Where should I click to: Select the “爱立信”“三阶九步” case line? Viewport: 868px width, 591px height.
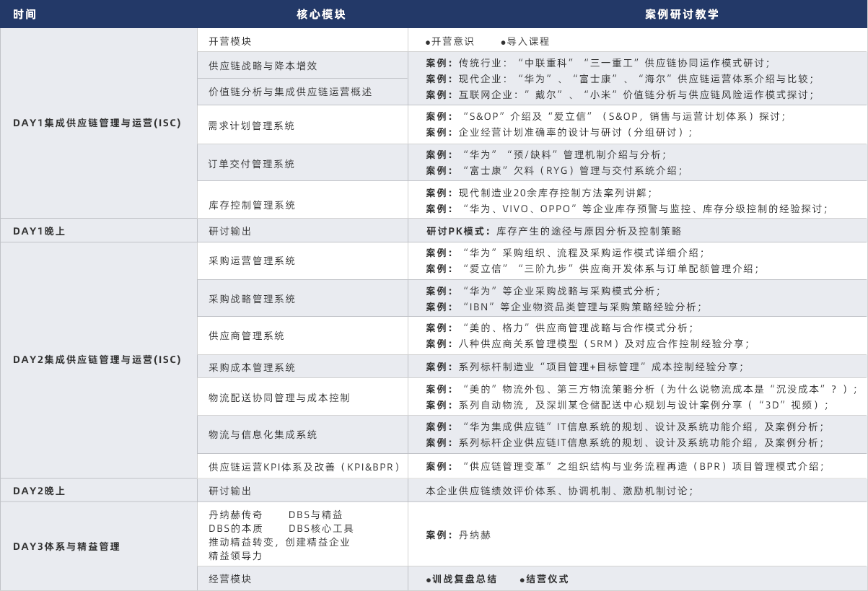point(592,268)
